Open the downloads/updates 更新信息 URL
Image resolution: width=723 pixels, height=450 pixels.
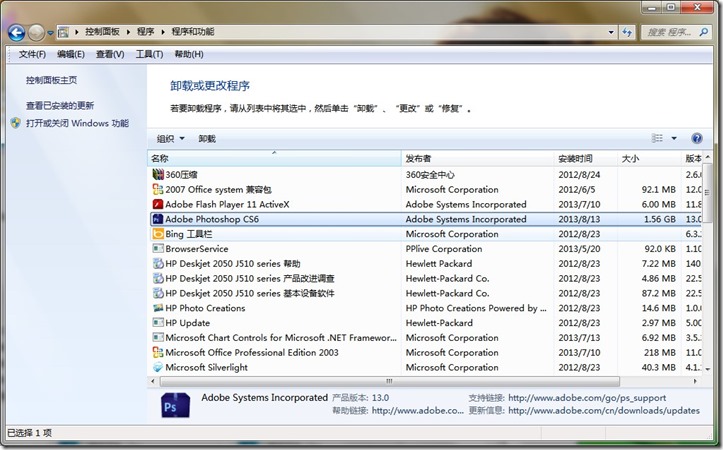pos(604,410)
